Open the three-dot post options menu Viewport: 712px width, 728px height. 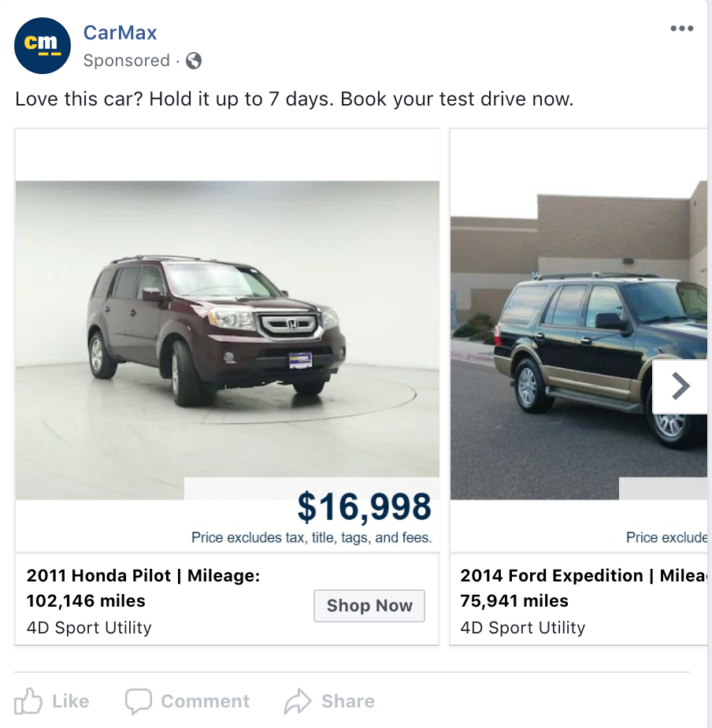[x=681, y=29]
